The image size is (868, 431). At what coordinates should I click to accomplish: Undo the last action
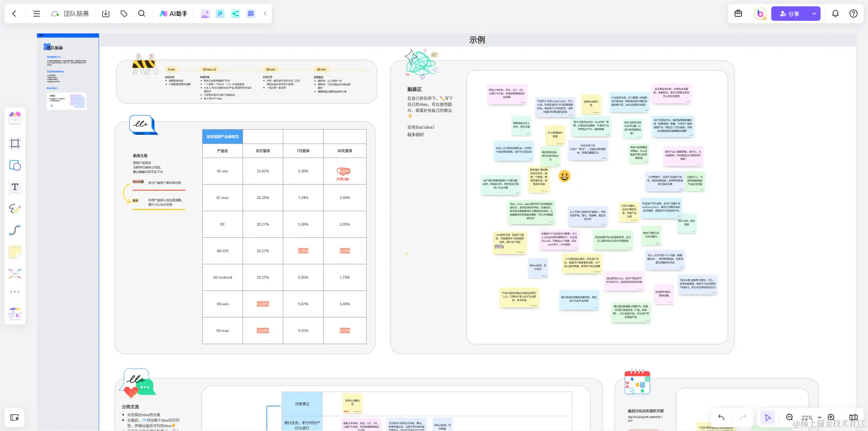tap(721, 417)
